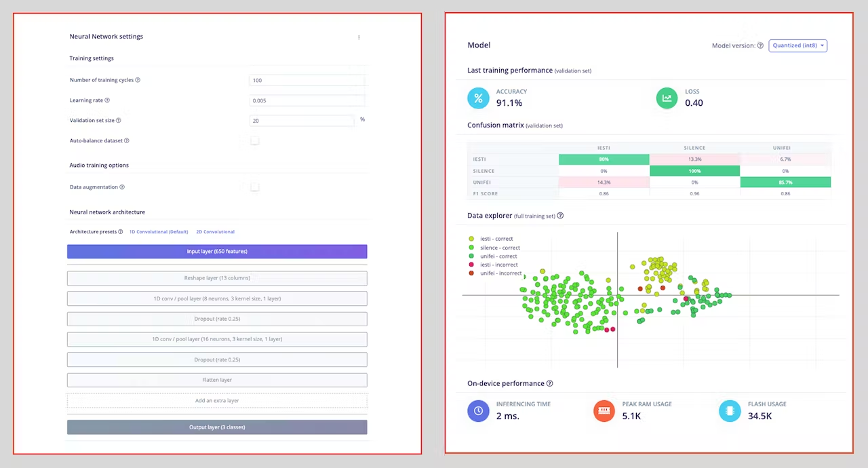
Task: Click the Input layer (650 features) bar
Action: [x=217, y=252]
